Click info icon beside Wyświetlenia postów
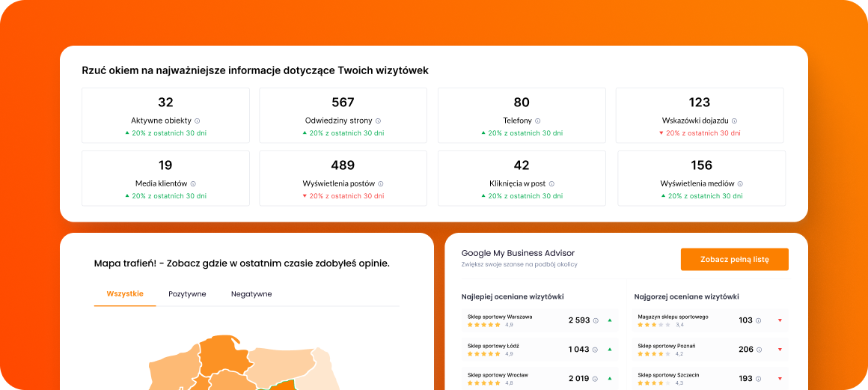This screenshot has height=390, width=868. [381, 183]
